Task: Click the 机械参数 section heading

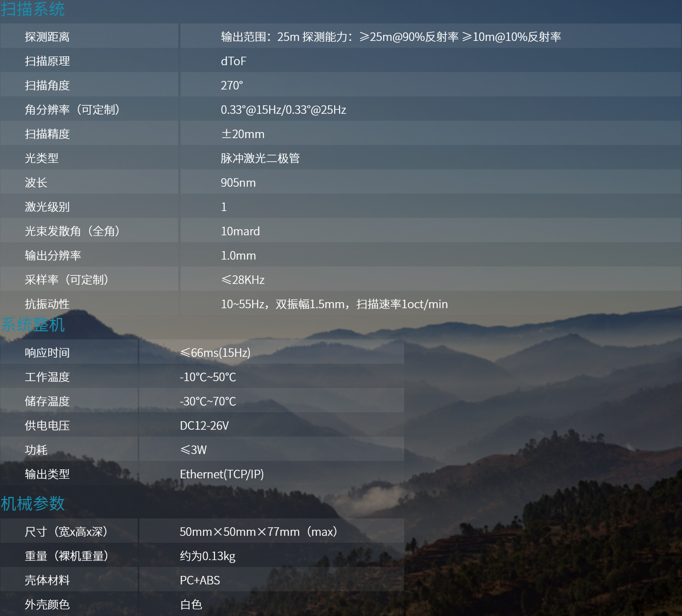Action: pos(33,504)
